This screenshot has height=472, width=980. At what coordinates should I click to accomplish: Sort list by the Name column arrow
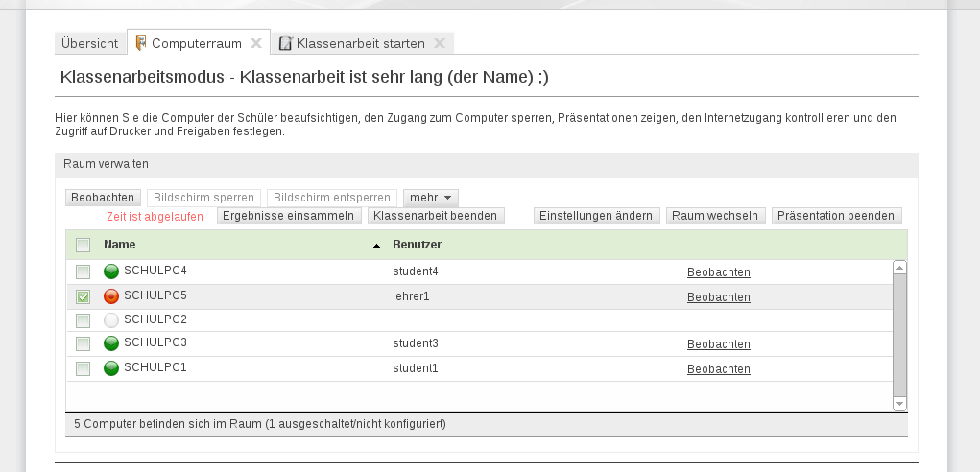coord(376,246)
